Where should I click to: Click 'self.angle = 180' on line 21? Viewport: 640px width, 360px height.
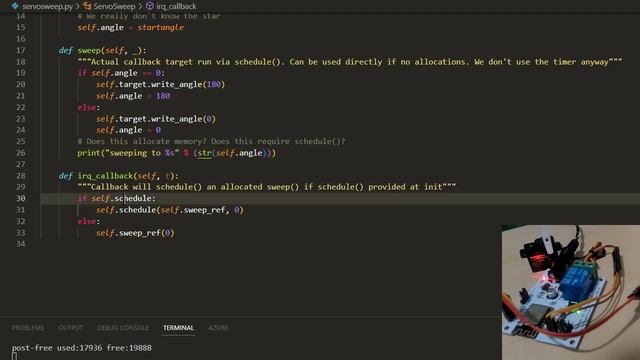coord(133,96)
